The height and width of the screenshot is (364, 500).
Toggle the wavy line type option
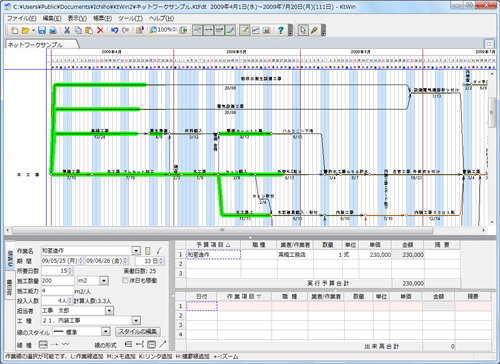coord(66,344)
